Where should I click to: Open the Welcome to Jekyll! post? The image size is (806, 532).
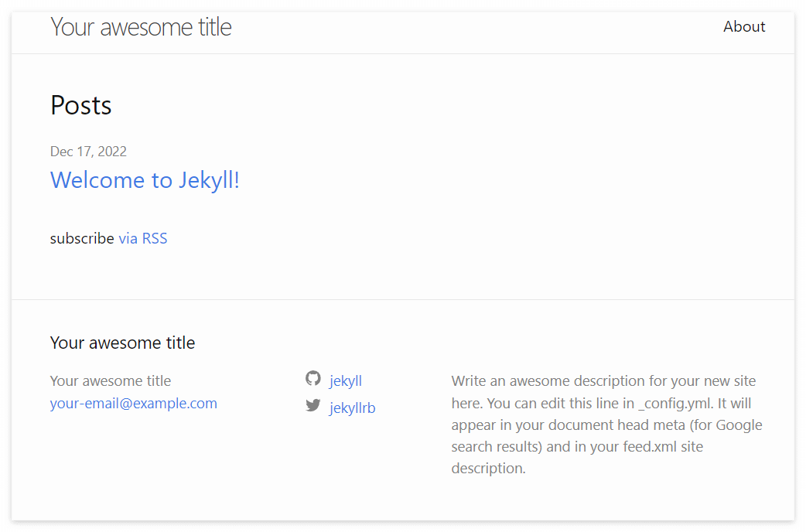pyautogui.click(x=145, y=179)
